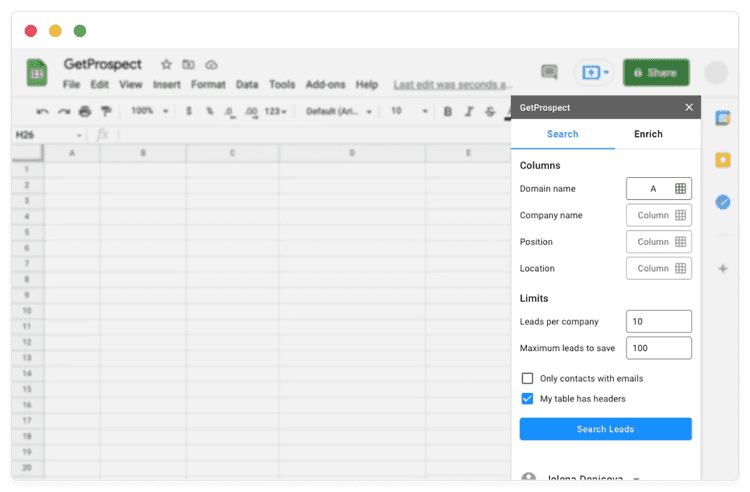
Task: Open the move to folder icon
Action: (x=188, y=64)
